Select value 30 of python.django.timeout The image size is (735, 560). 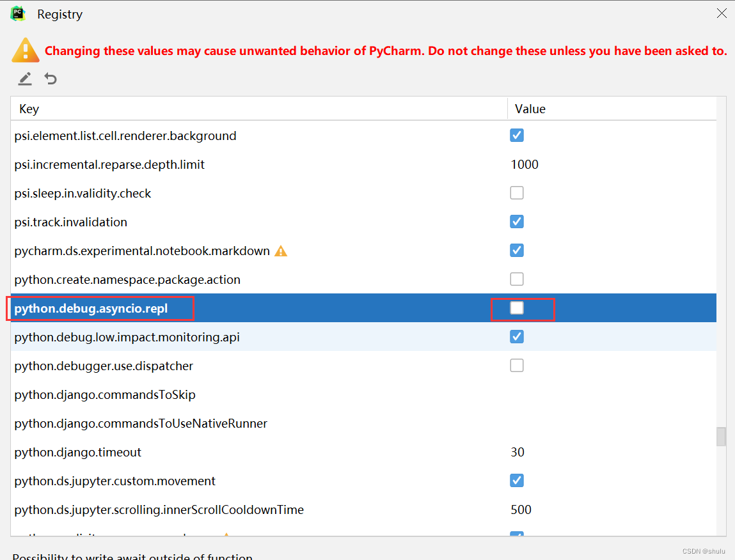click(x=518, y=452)
